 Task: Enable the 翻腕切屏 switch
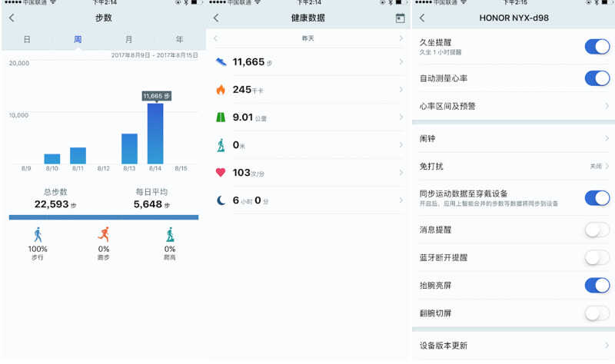tap(597, 313)
